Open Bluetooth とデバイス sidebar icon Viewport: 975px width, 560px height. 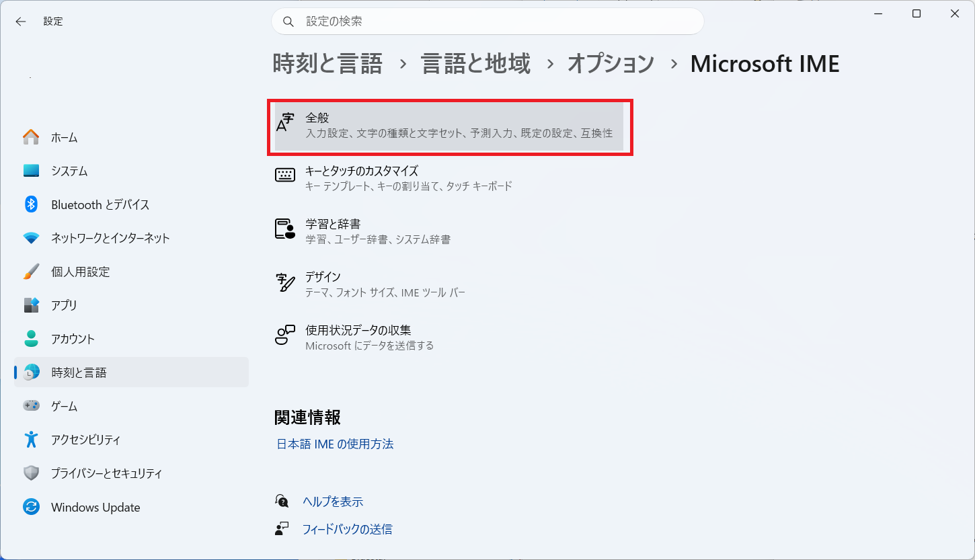pyautogui.click(x=31, y=204)
